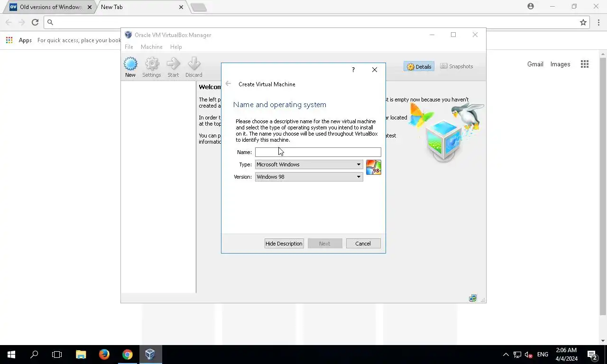Open the notification action center icon
The image size is (607, 364).
pos(592,355)
